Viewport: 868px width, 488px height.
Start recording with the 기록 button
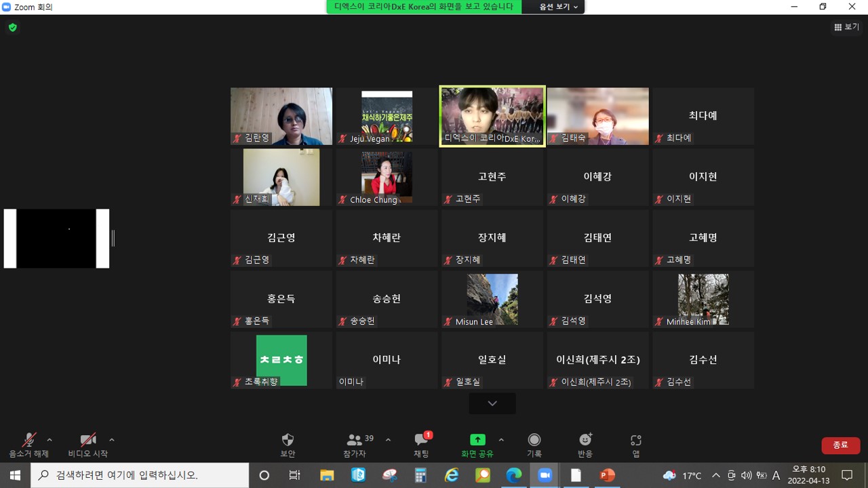(534, 445)
